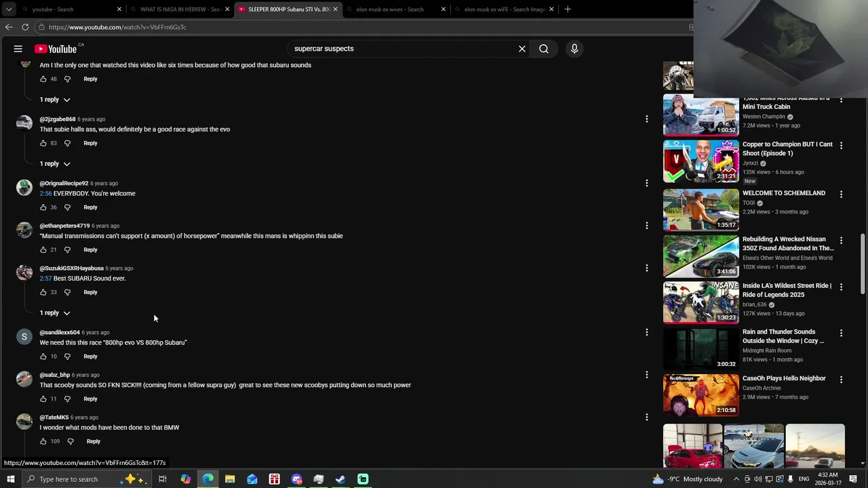This screenshot has height=488, width=868.
Task: Like the @ethanpeters4719 comment
Action: tap(43, 249)
